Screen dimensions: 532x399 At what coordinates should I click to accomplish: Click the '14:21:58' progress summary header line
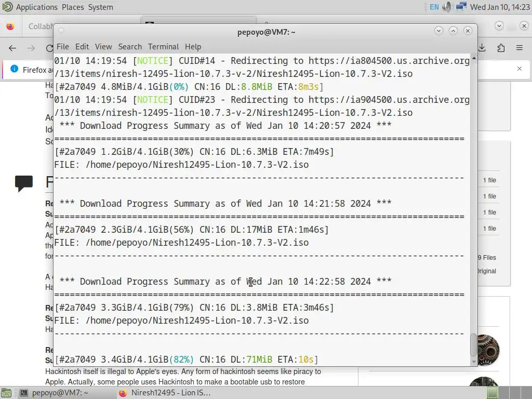coord(225,204)
